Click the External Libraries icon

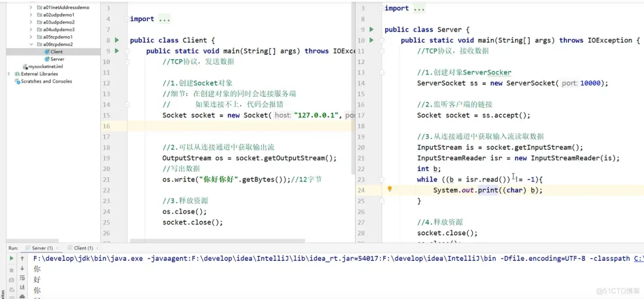click(x=17, y=74)
